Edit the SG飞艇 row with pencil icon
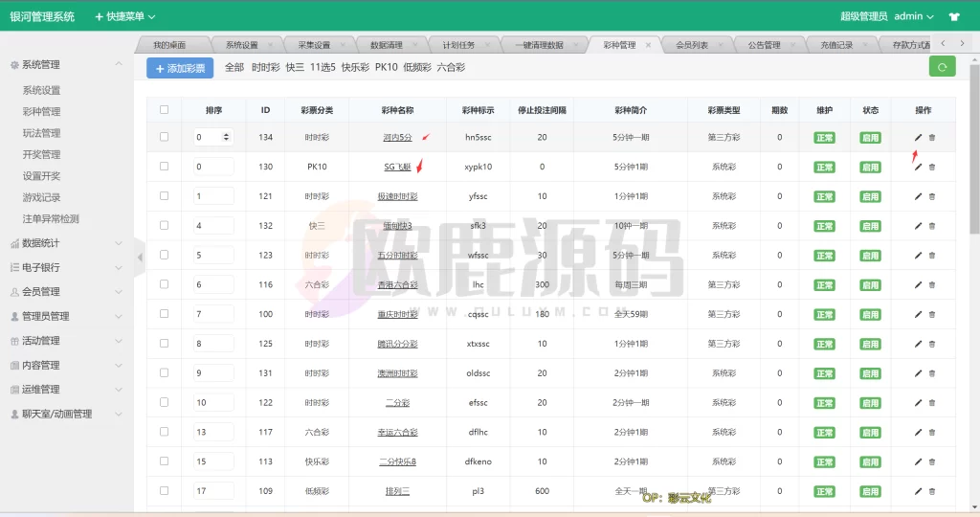Image resolution: width=980 pixels, height=517 pixels. tap(918, 167)
